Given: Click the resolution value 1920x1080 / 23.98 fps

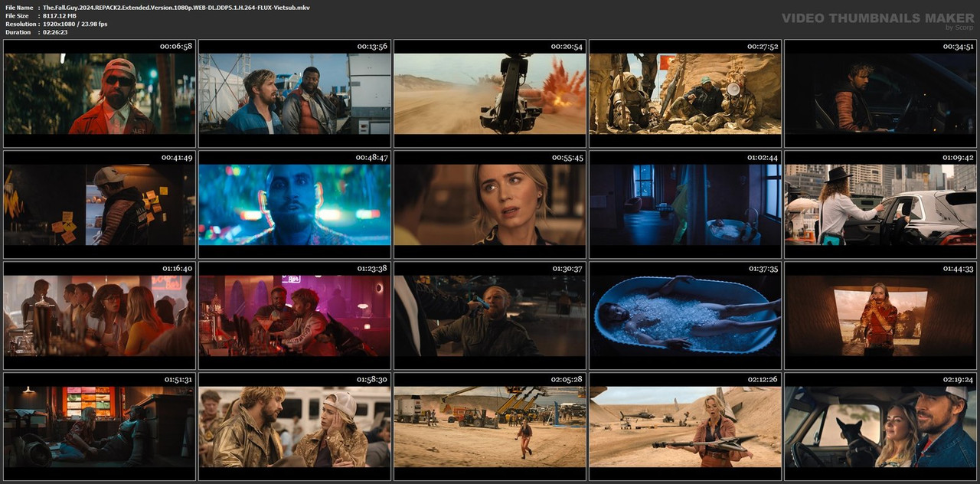Looking at the screenshot, I should tap(75, 24).
